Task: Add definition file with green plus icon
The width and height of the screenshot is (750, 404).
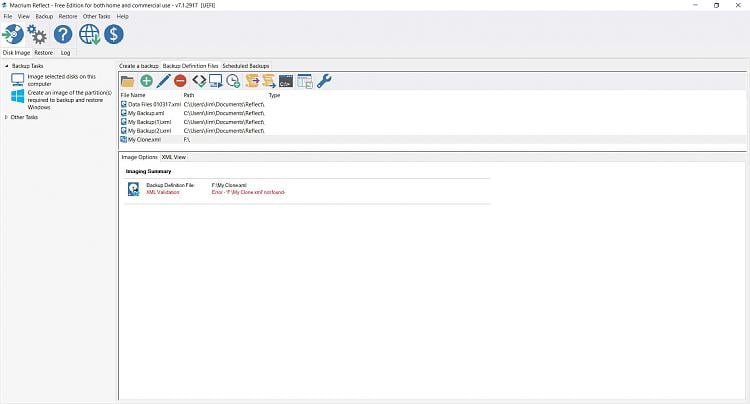Action: (146, 81)
